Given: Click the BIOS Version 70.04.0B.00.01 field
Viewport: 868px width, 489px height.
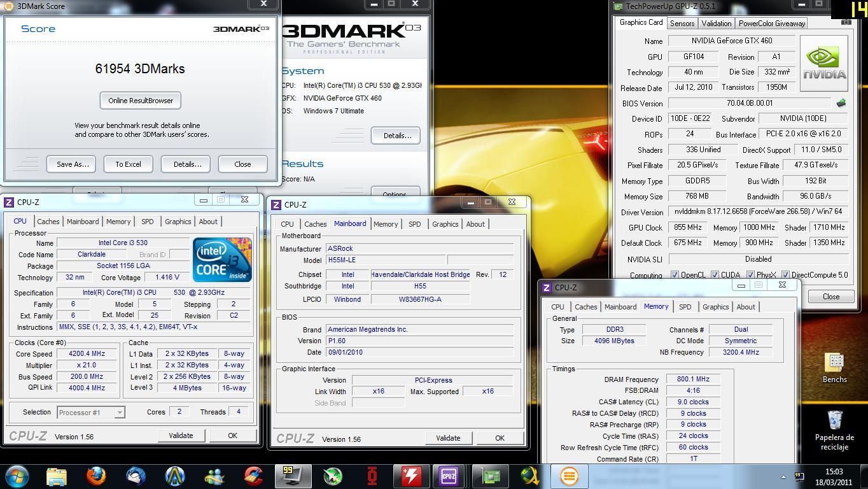Looking at the screenshot, I should [x=749, y=103].
